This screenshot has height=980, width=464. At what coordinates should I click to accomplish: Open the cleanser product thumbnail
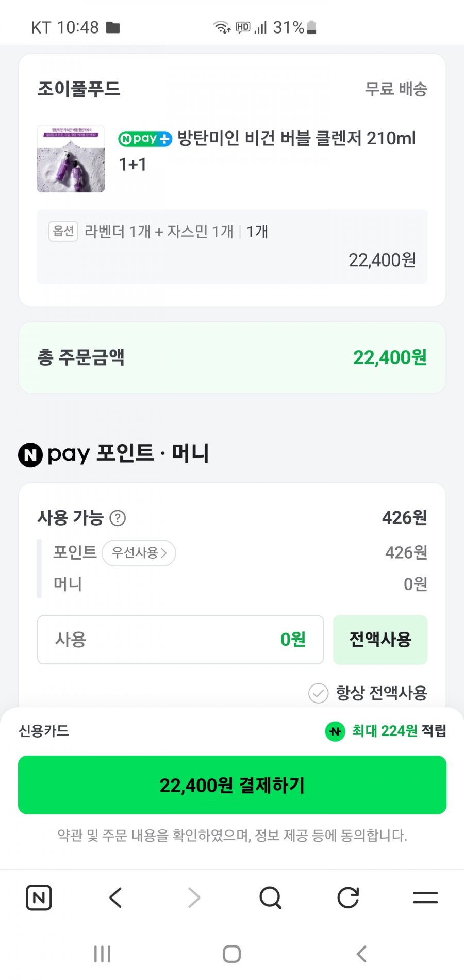pos(71,159)
